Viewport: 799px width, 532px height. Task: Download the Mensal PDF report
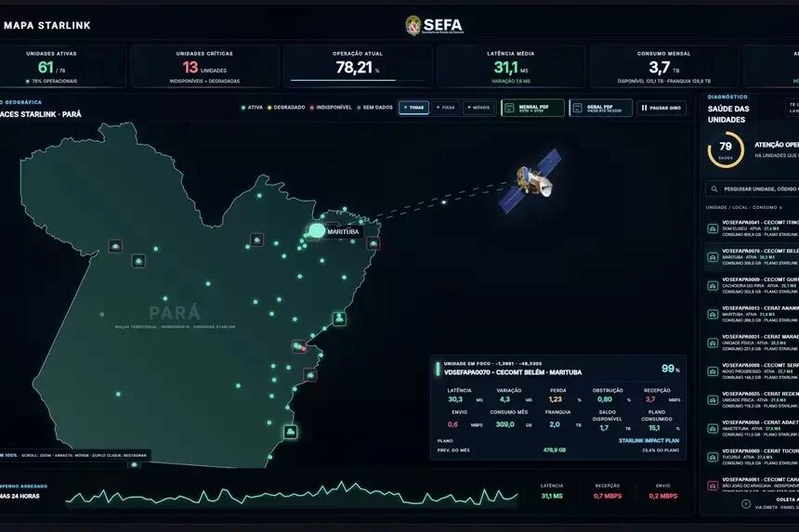click(532, 108)
